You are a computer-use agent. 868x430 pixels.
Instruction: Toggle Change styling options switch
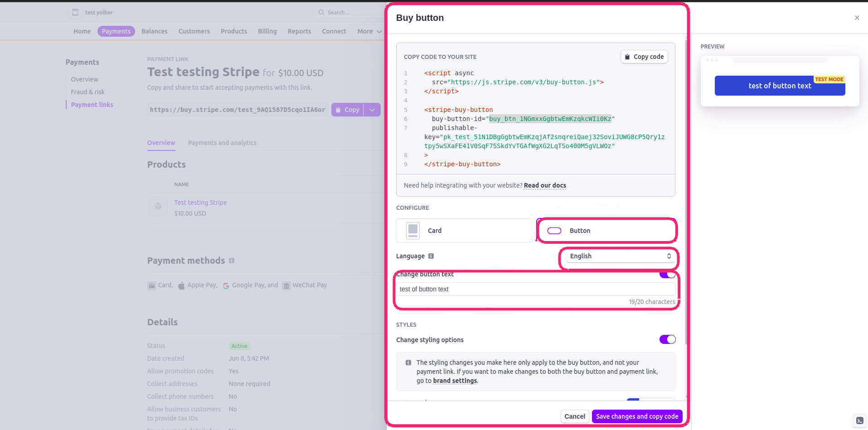(x=667, y=339)
